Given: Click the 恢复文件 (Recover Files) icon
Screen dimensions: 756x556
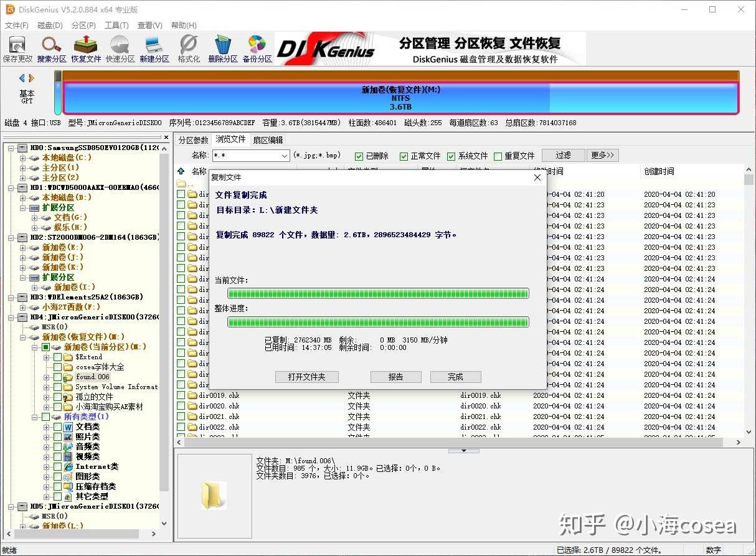Looking at the screenshot, I should click(x=86, y=49).
